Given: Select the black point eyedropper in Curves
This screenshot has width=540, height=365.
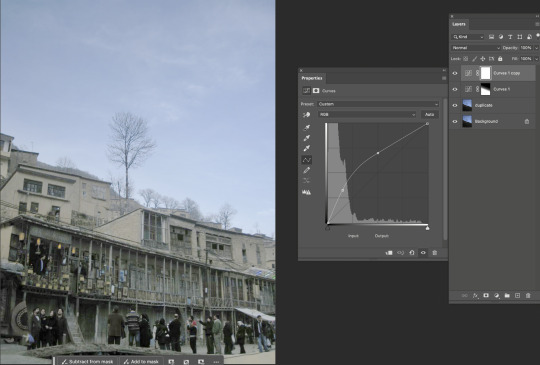Looking at the screenshot, I should click(x=306, y=128).
